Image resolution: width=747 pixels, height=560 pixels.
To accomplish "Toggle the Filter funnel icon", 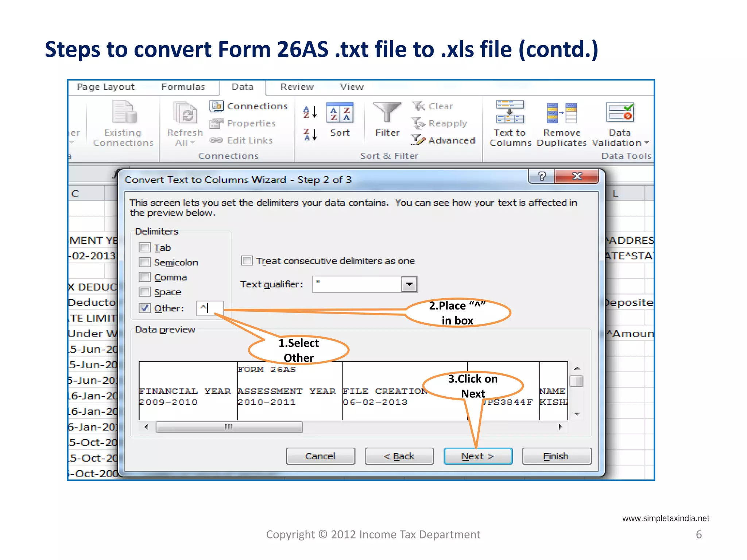I will 387,112.
